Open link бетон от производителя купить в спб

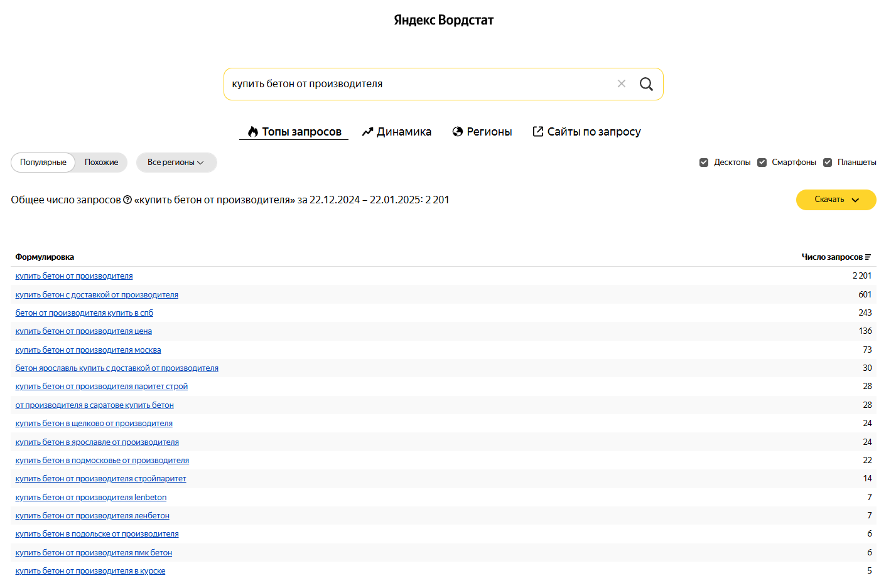coord(84,313)
